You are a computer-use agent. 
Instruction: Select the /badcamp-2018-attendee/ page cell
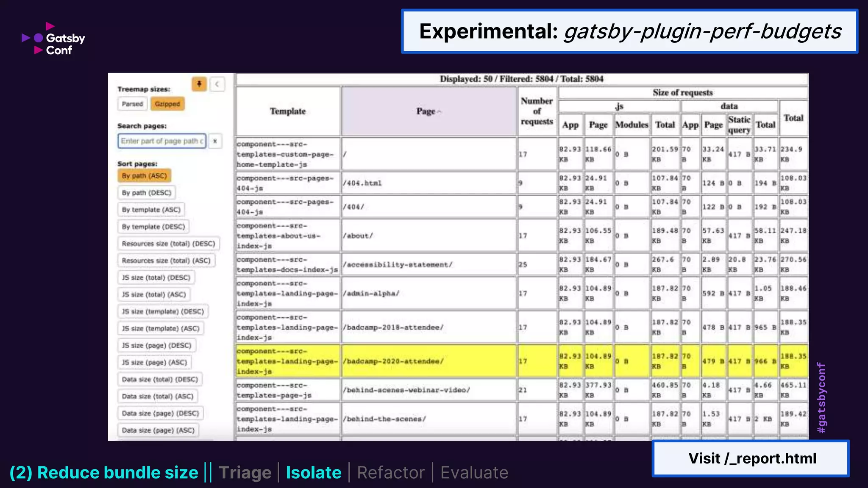[x=429, y=327]
